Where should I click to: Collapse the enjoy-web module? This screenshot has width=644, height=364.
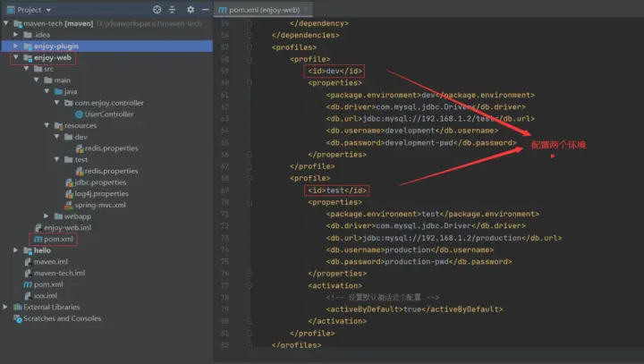coord(15,57)
